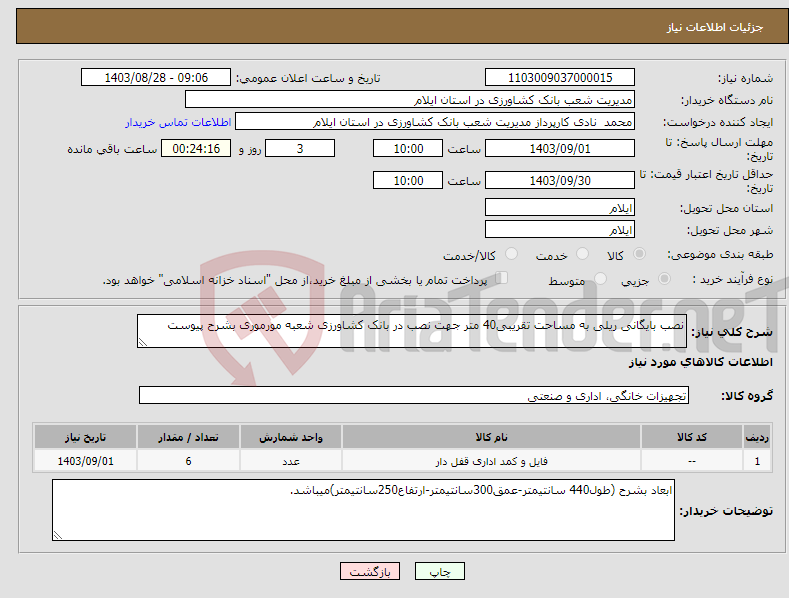Click the resize handle of شرح کلی نیاز box

143,342
